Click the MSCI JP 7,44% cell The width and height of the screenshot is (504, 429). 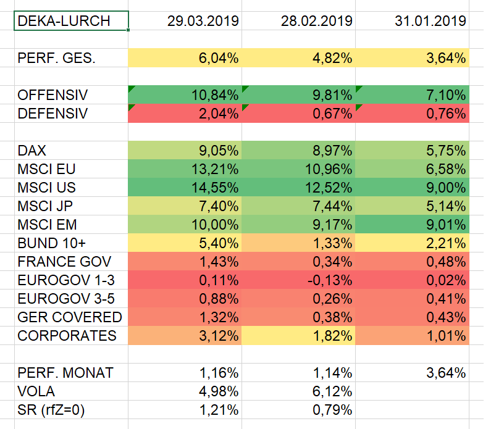(299, 206)
